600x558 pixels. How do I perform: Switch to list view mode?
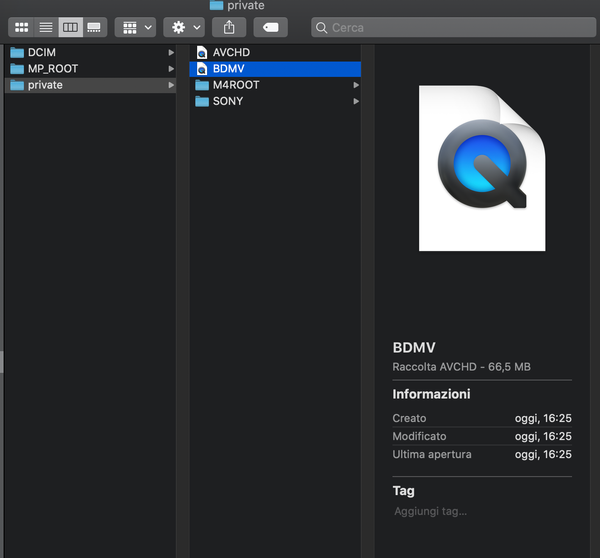click(x=45, y=27)
